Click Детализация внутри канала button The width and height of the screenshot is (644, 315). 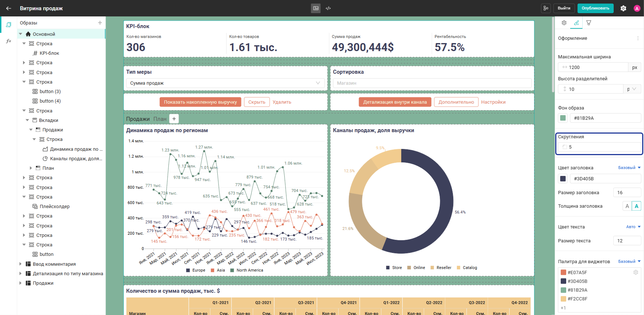point(395,102)
